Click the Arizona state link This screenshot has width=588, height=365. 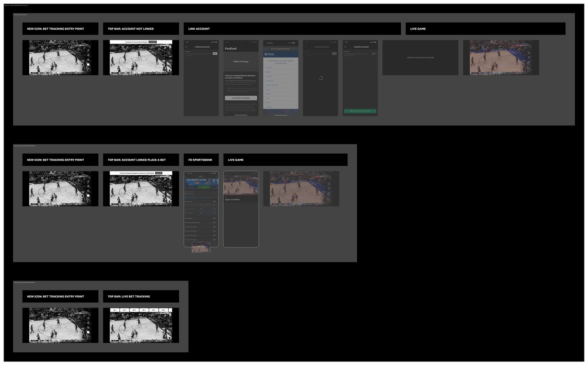pyautogui.click(x=269, y=72)
